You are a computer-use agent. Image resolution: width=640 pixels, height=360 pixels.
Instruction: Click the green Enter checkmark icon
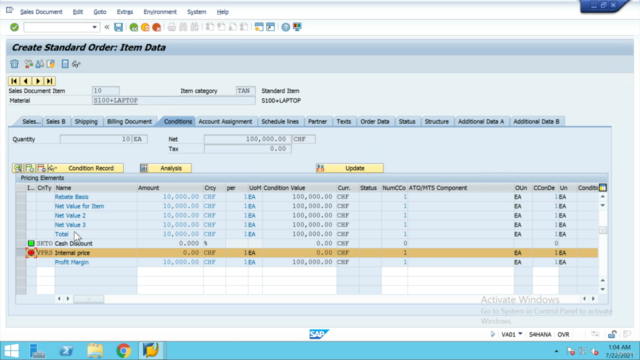point(14,27)
